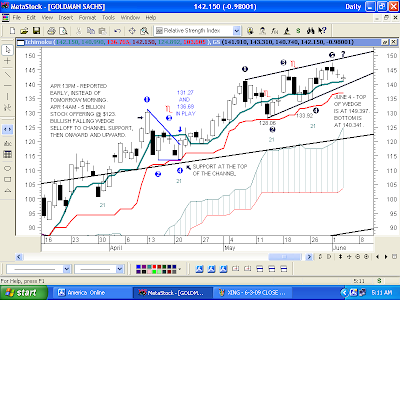The image size is (400, 400).
Task: Open the Format menu
Action: pyautogui.click(x=87, y=18)
